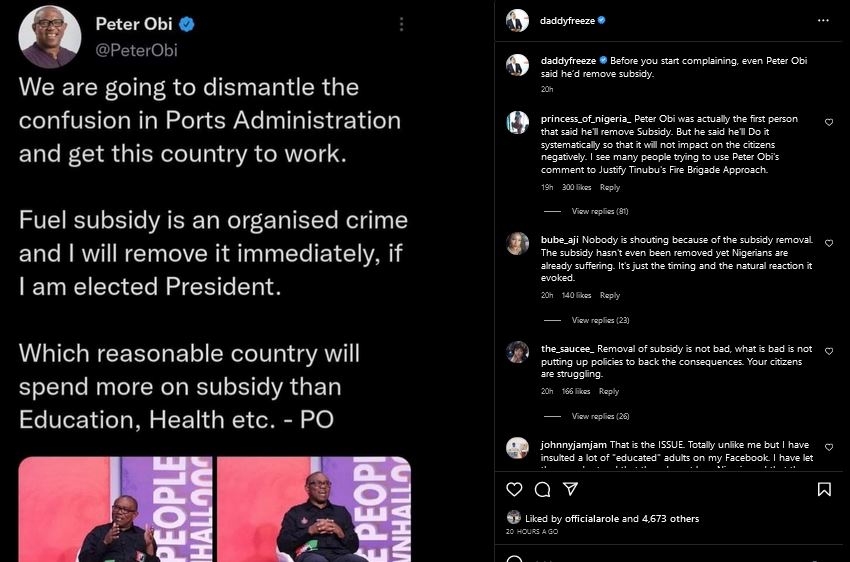Open daddyfreeze profile from the post header
This screenshot has height=562, width=850.
pyautogui.click(x=566, y=20)
